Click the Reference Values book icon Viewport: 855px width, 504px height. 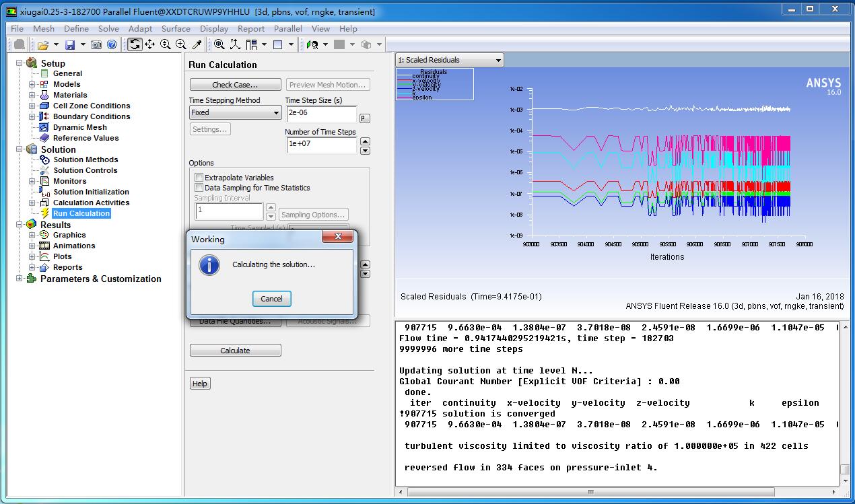click(x=45, y=138)
